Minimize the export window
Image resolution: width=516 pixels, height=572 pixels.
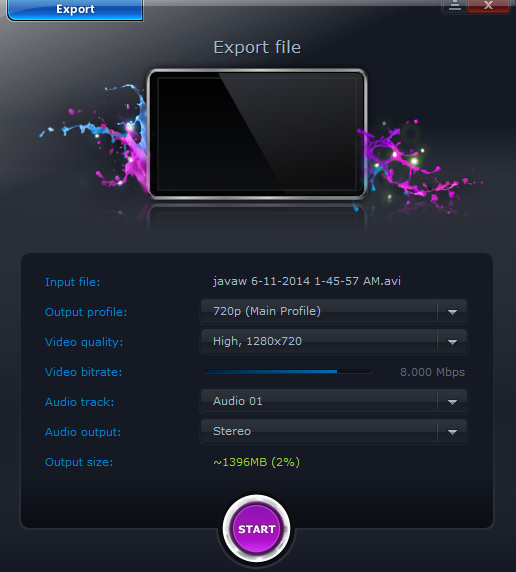pyautogui.click(x=455, y=6)
